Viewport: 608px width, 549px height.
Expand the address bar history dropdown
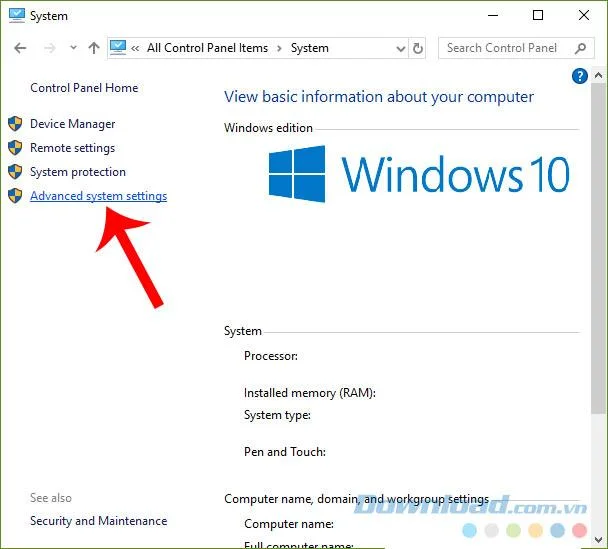pos(401,49)
